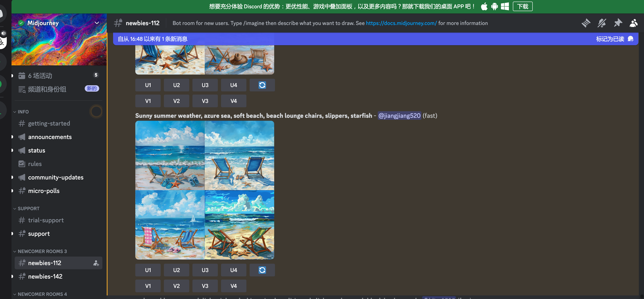The width and height of the screenshot is (644, 299).
Task: Click U4 under Sunny summer weather grid
Action: [234, 270]
